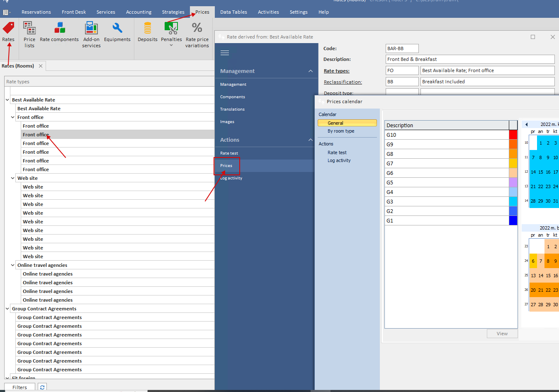The height and width of the screenshot is (392, 559).
Task: Go to previous month in prices calendar
Action: (527, 124)
